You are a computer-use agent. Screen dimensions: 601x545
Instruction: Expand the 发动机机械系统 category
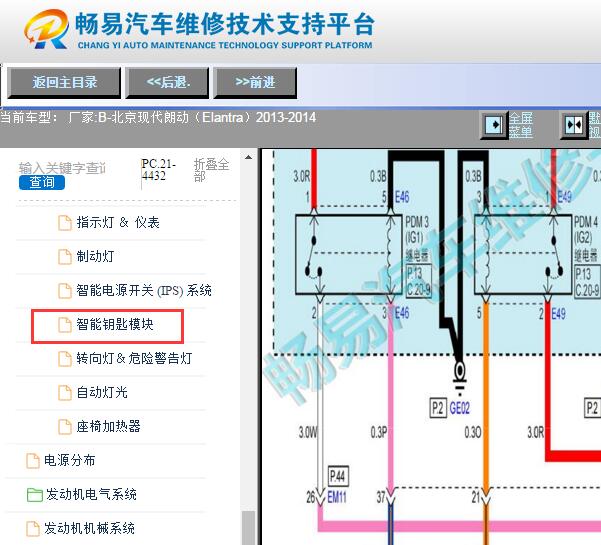pyautogui.click(x=89, y=529)
